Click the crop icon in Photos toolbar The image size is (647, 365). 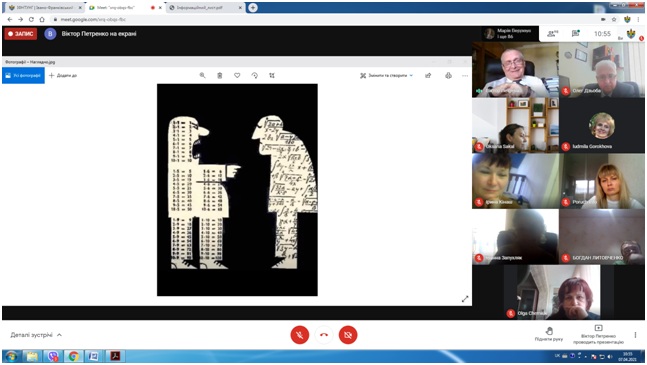(272, 75)
